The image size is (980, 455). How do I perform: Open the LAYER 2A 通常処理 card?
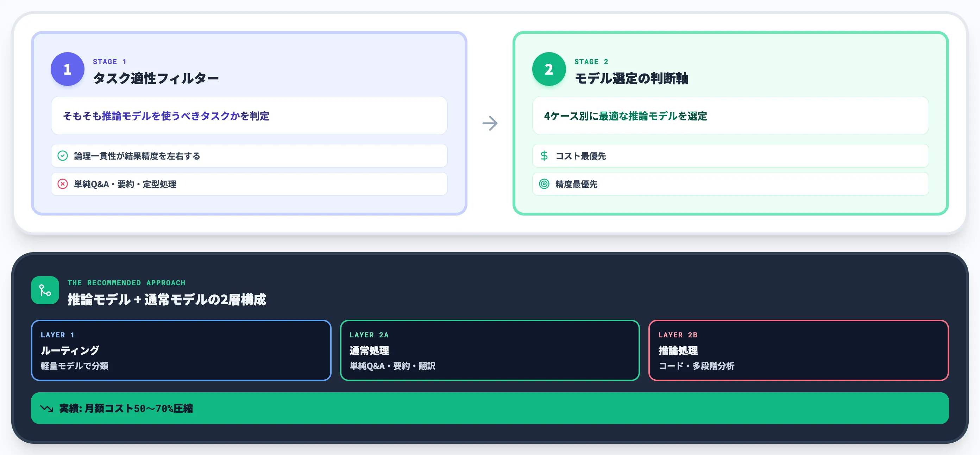490,350
